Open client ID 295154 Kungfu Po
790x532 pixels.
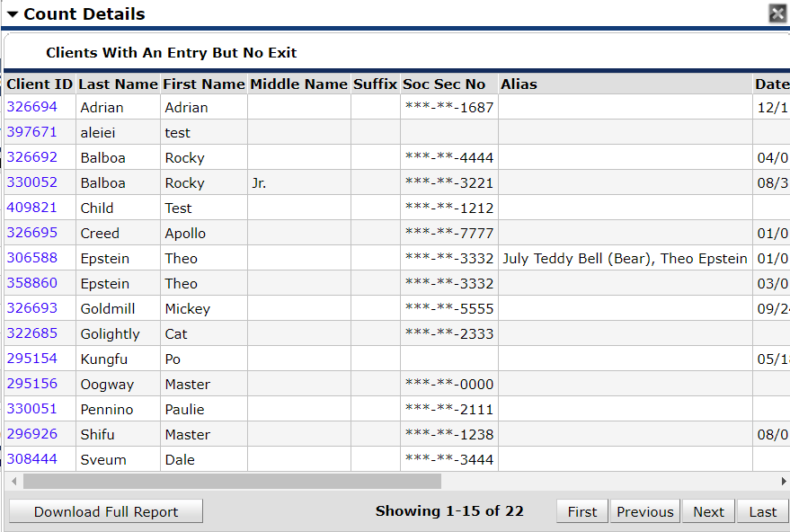coord(31,359)
